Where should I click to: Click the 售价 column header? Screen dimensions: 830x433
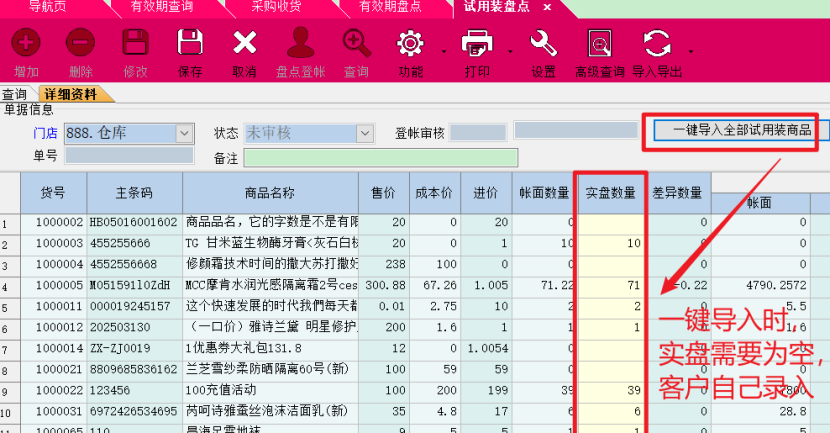click(x=383, y=193)
